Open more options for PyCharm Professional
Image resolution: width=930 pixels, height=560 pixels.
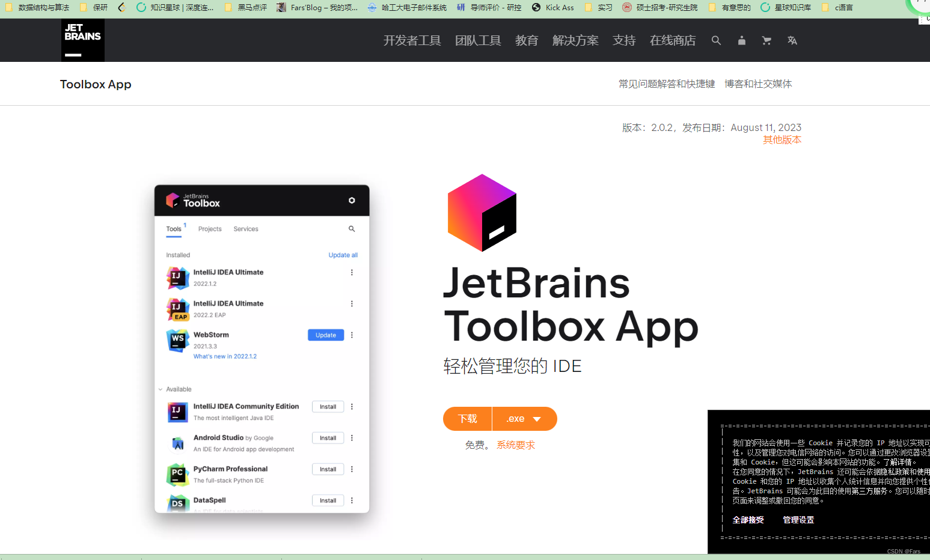352,469
